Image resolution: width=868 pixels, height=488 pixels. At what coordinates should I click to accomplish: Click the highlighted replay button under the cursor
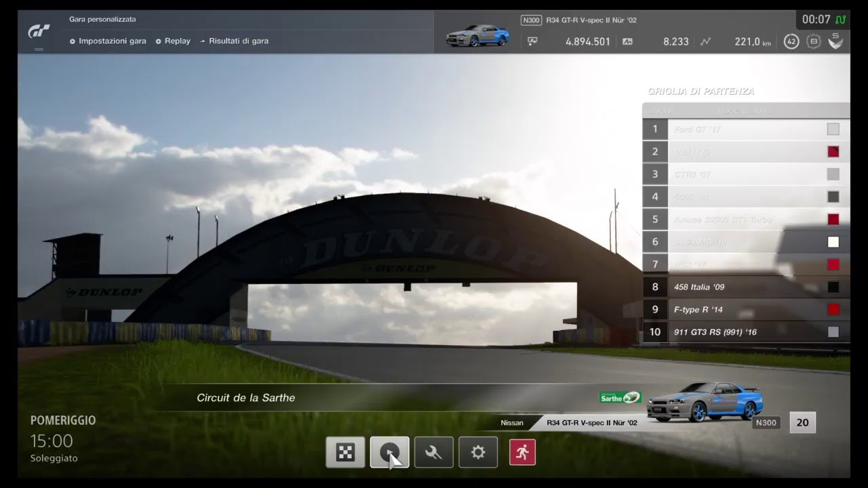click(x=390, y=452)
